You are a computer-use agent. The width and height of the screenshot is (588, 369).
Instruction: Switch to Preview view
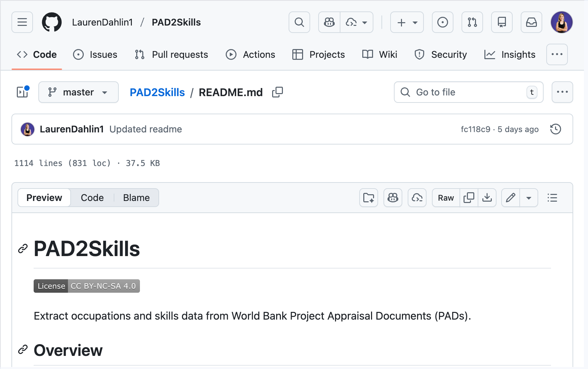44,198
